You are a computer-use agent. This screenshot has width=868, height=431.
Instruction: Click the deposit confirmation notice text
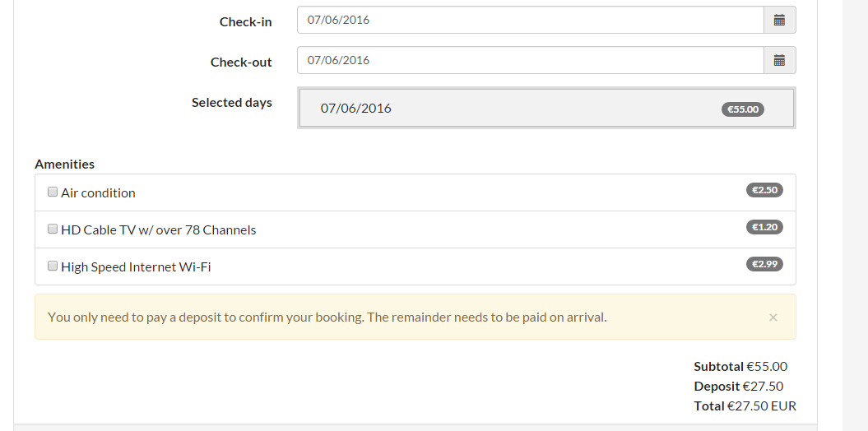pos(327,317)
